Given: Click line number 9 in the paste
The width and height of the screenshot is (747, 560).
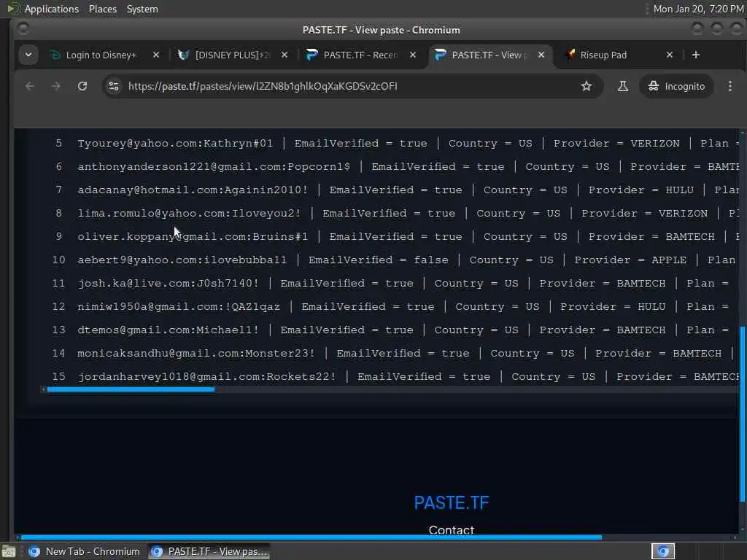Looking at the screenshot, I should 58,237.
